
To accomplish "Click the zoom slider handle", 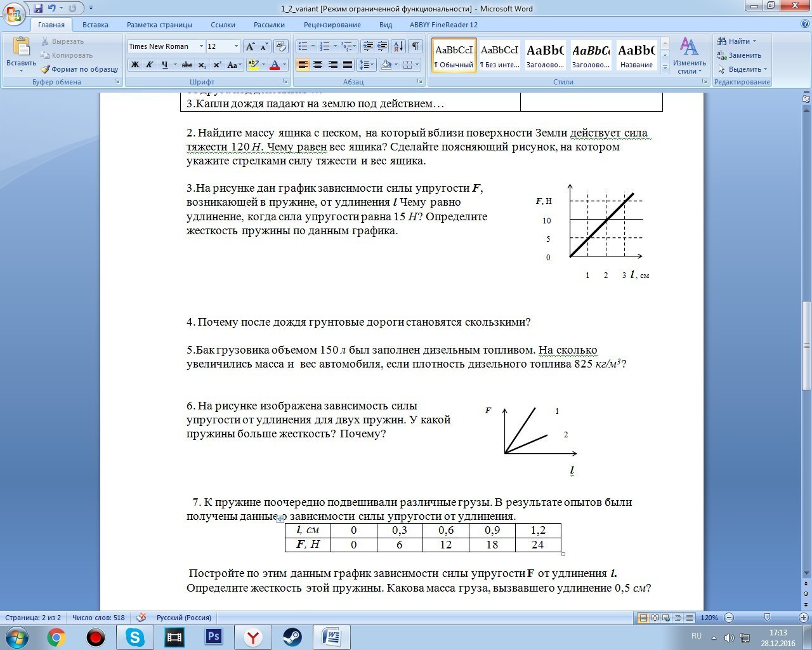I will 767,618.
